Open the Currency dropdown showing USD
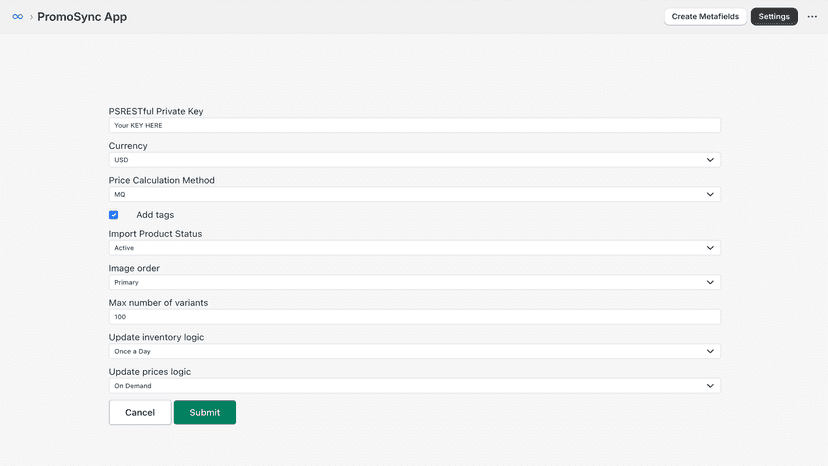Viewport: 828px width, 466px height. click(415, 160)
